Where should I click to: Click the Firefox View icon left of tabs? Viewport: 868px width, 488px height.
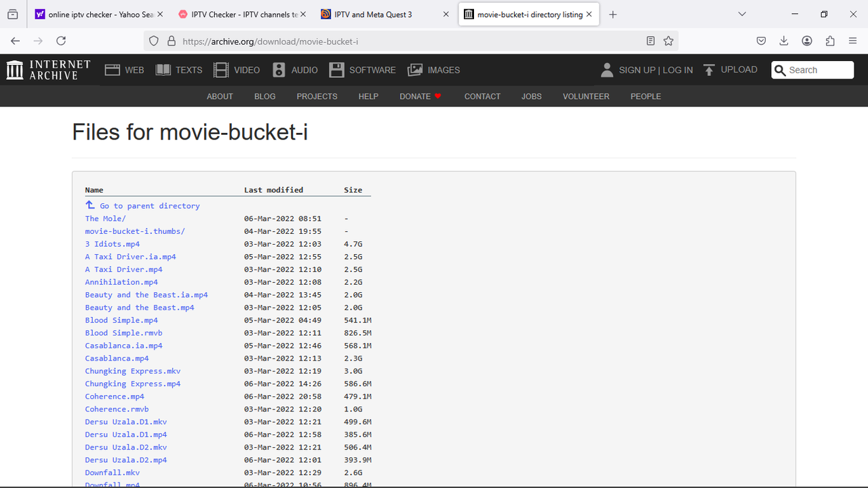[13, 14]
